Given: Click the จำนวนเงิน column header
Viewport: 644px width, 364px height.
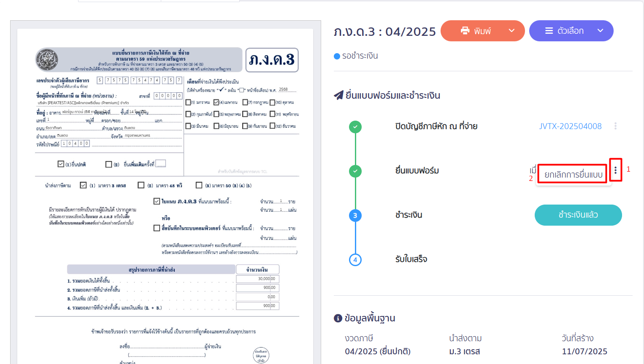Looking at the screenshot, I should (x=257, y=270).
